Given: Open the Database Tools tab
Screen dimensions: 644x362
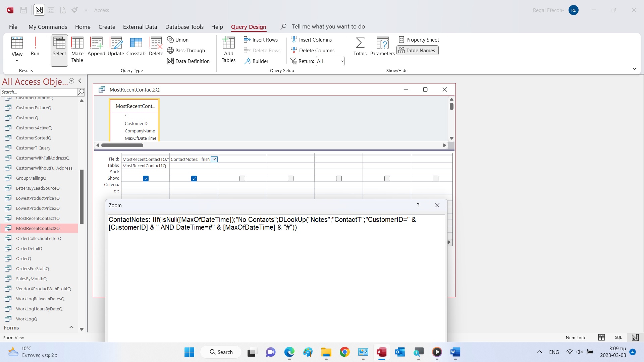Looking at the screenshot, I should tap(184, 27).
